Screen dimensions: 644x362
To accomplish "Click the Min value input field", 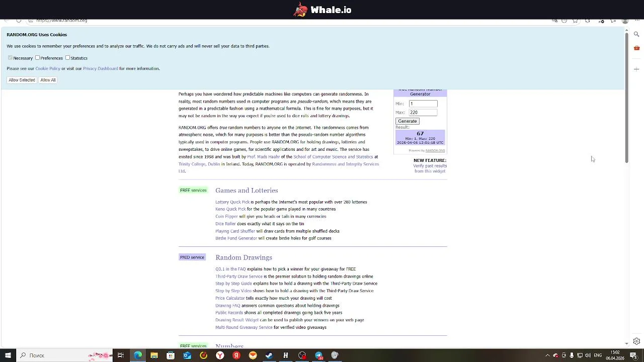I will pos(423,104).
